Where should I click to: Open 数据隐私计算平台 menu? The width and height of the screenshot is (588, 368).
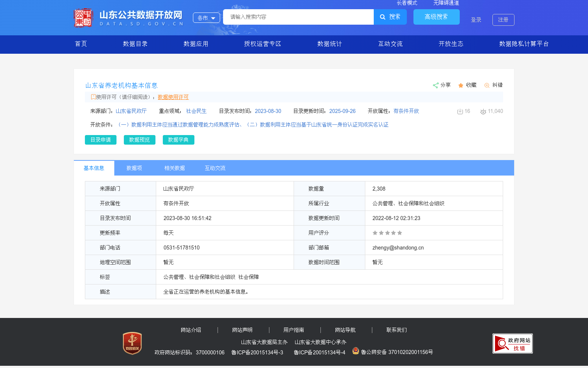coord(524,44)
